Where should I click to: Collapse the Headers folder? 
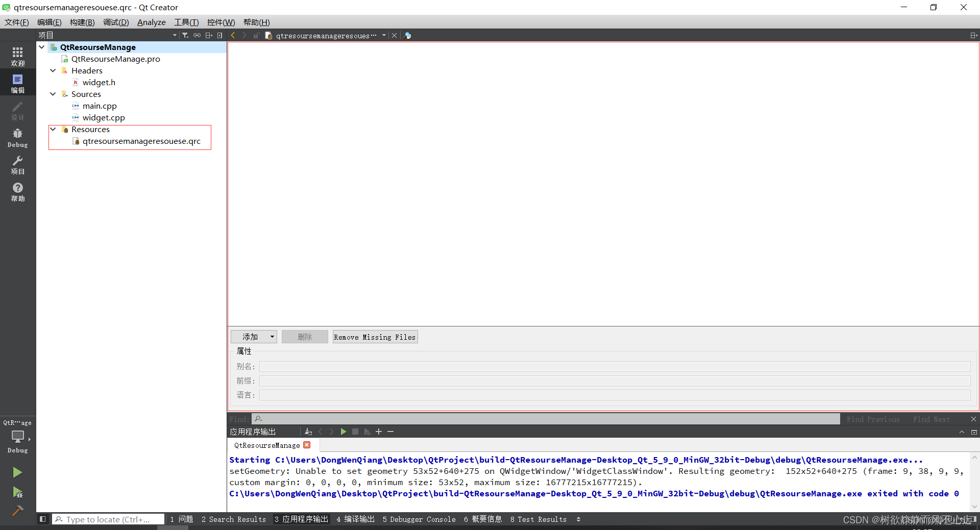coord(53,70)
